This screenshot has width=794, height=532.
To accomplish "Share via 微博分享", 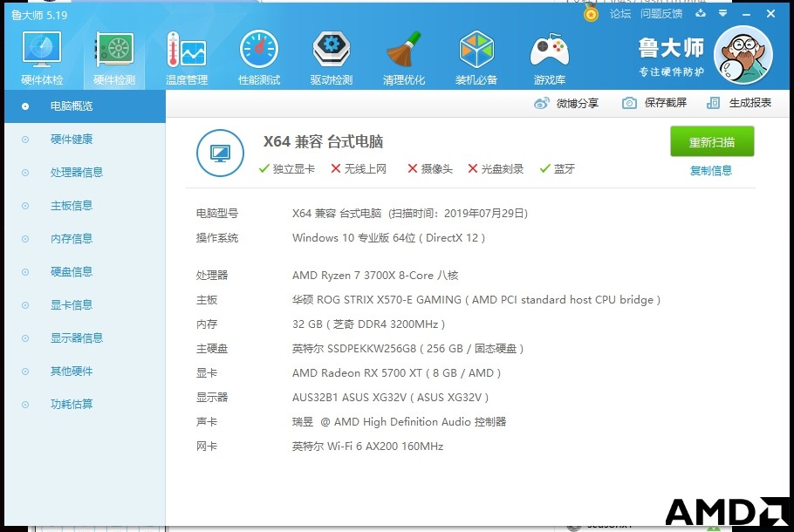I will 566,103.
